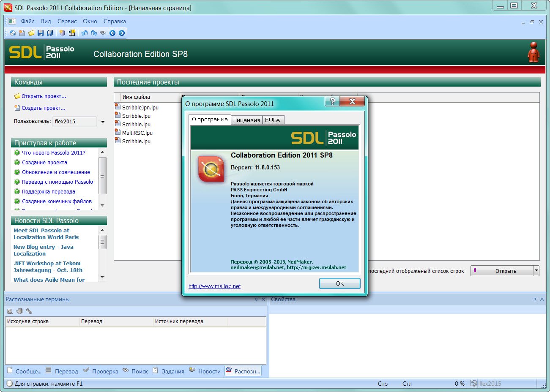Select the Распозн... bottom tab
The image size is (550, 392).
(243, 371)
